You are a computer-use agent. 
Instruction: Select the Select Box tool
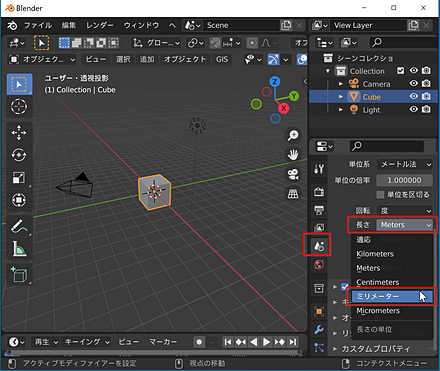pyautogui.click(x=19, y=84)
